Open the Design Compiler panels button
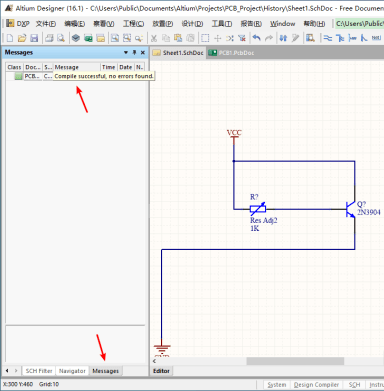The image size is (384, 391). [316, 385]
